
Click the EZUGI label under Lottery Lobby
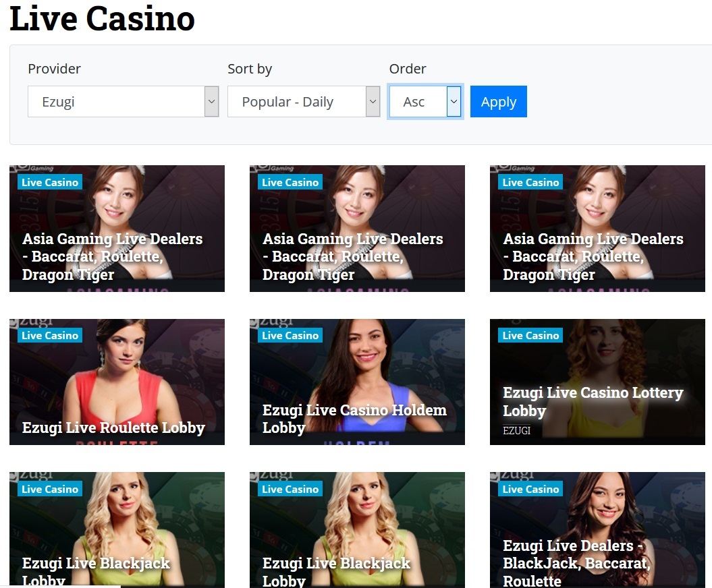click(517, 430)
